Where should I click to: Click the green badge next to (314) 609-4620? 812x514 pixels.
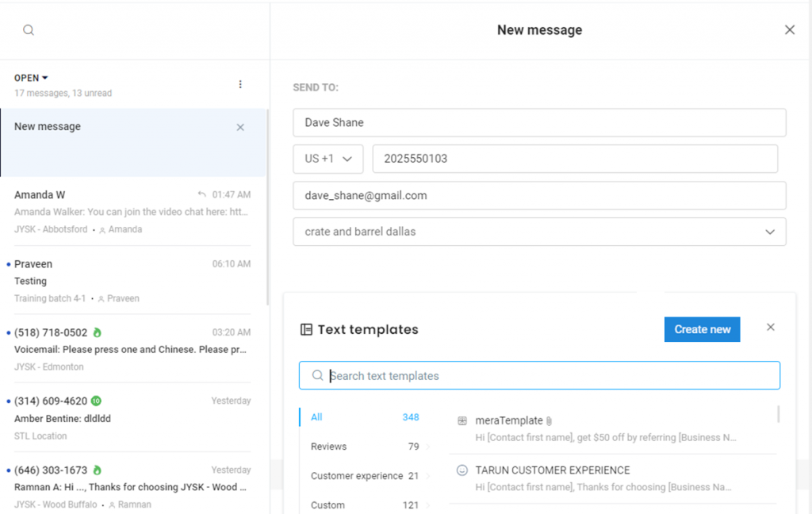96,401
